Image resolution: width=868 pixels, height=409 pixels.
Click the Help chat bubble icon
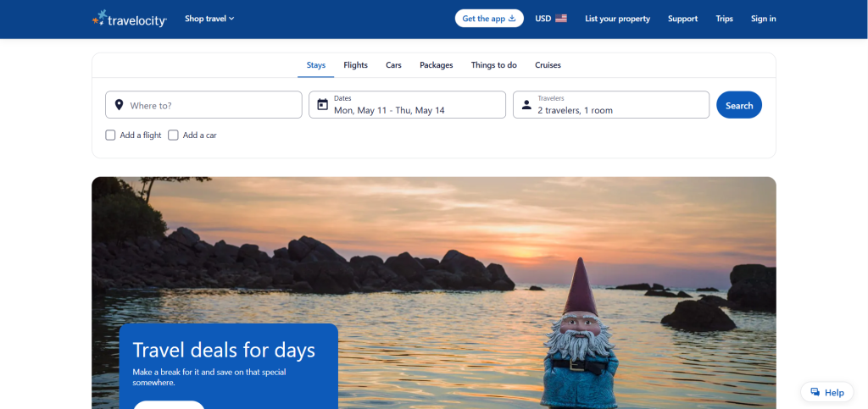pos(815,392)
